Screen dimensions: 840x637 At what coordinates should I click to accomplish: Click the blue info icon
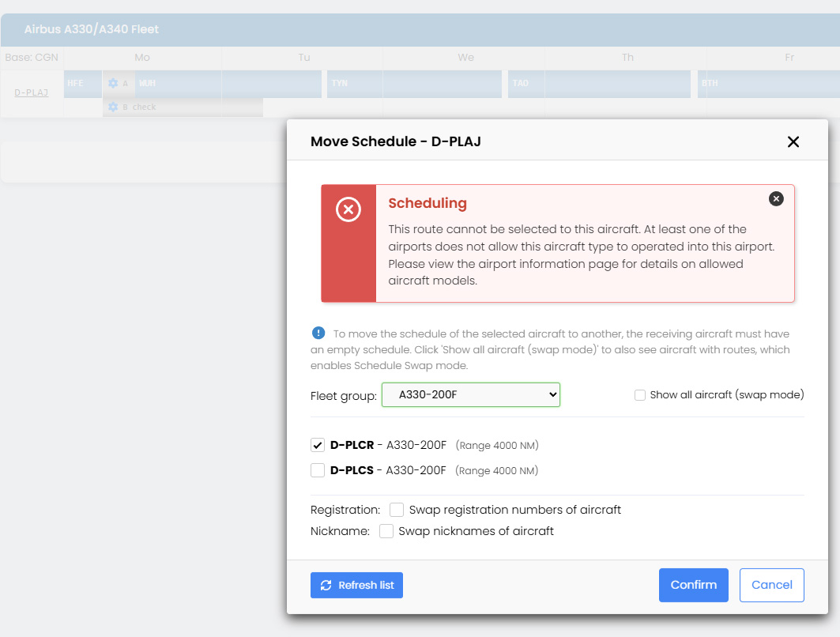pos(318,333)
